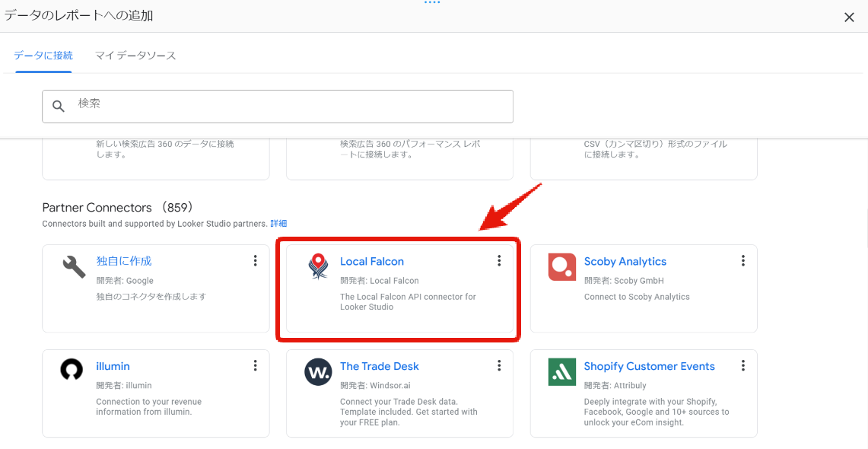Open more options for 独自に作成 card
The width and height of the screenshot is (868, 449).
pos(255,260)
